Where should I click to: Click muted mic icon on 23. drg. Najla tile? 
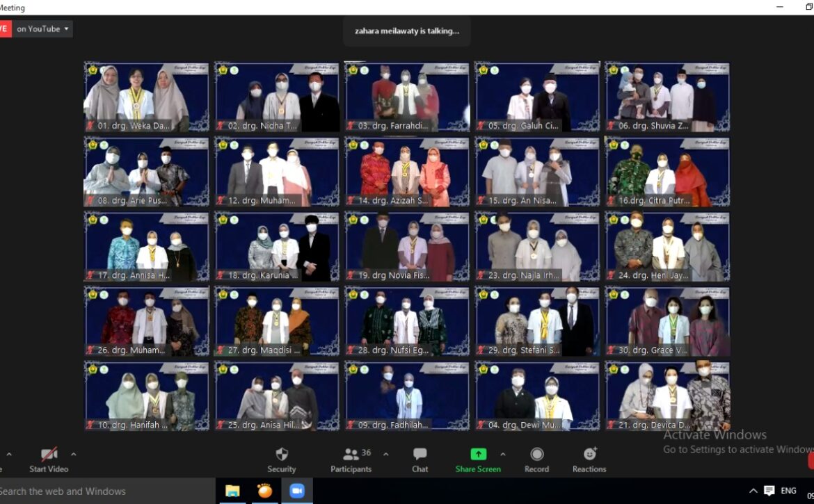[481, 275]
